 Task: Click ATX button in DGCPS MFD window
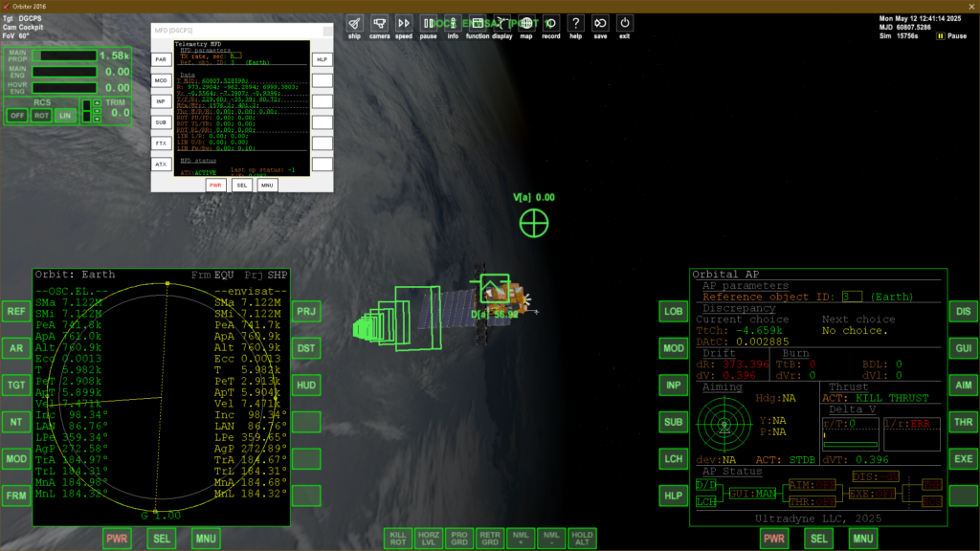(x=161, y=165)
